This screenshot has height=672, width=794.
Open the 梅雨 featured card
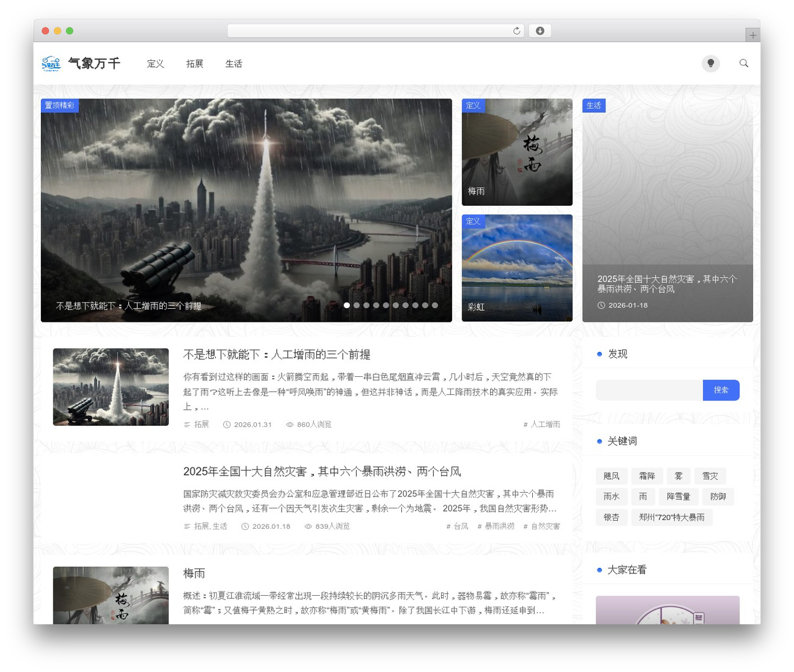coord(517,152)
